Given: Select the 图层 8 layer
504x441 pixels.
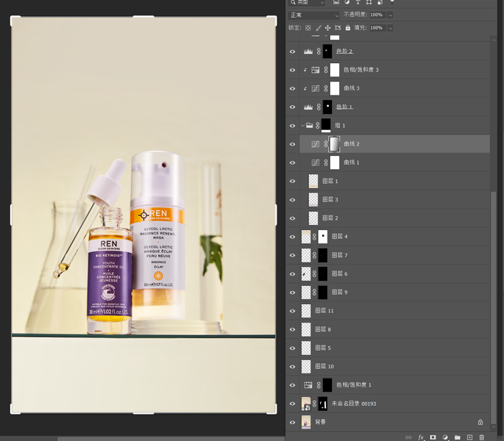Looking at the screenshot, I should (394, 329).
